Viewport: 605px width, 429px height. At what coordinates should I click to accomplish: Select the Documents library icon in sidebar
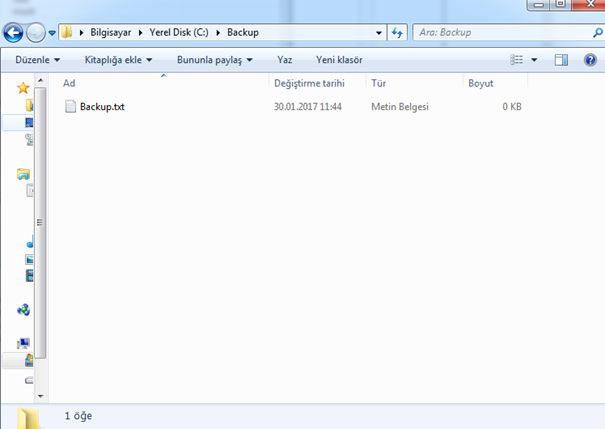(x=30, y=190)
